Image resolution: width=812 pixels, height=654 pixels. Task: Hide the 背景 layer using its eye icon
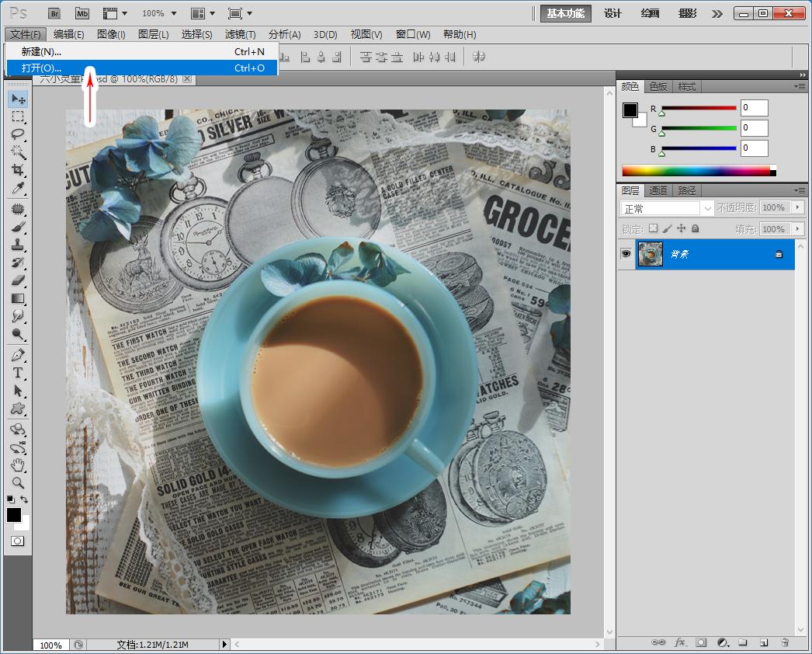tap(626, 254)
